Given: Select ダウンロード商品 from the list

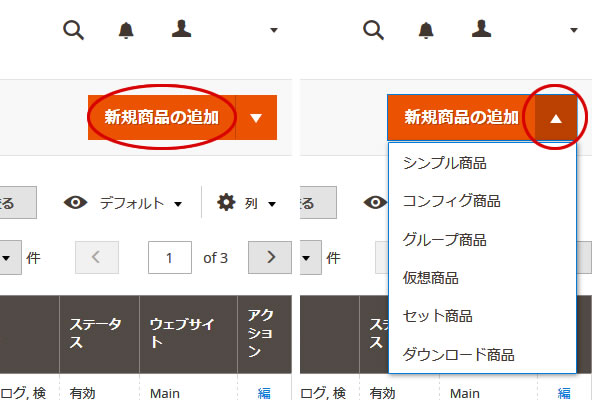Looking at the screenshot, I should (x=457, y=354).
